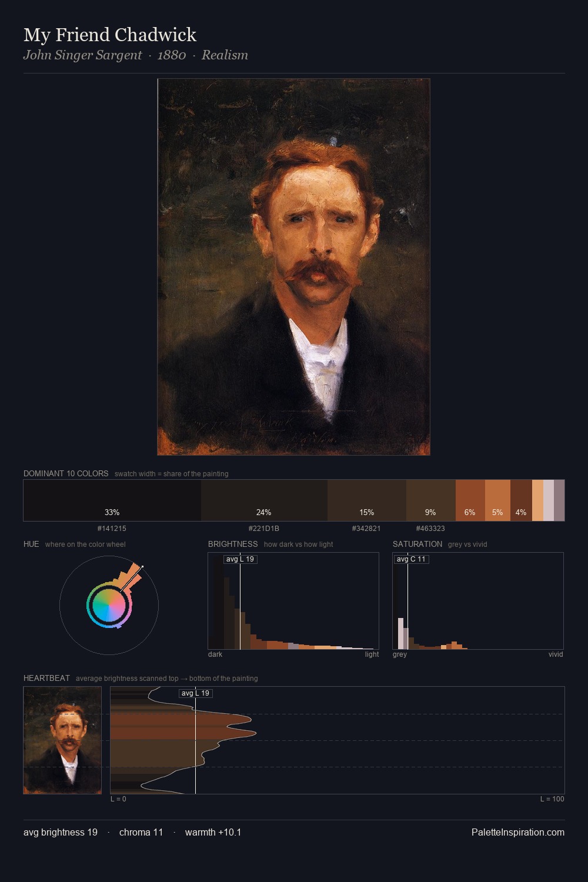Click the pale pinkish-grey color swatch

(549, 500)
